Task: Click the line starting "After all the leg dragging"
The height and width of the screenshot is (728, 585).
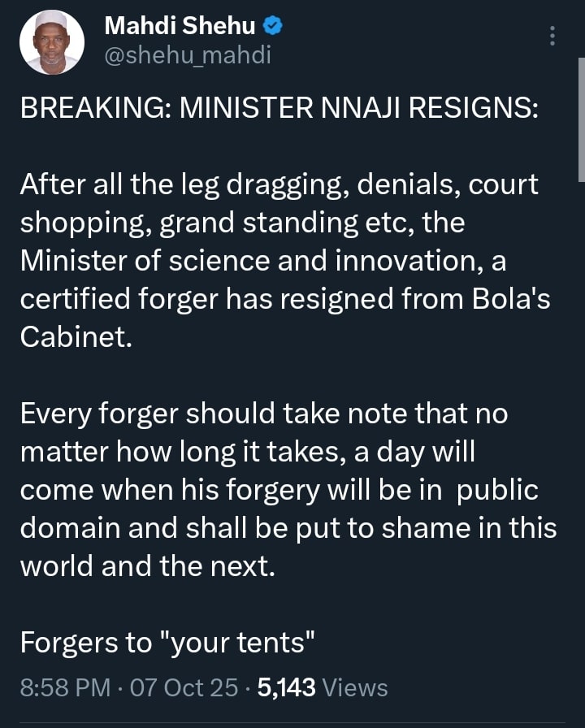Action: coord(279,184)
